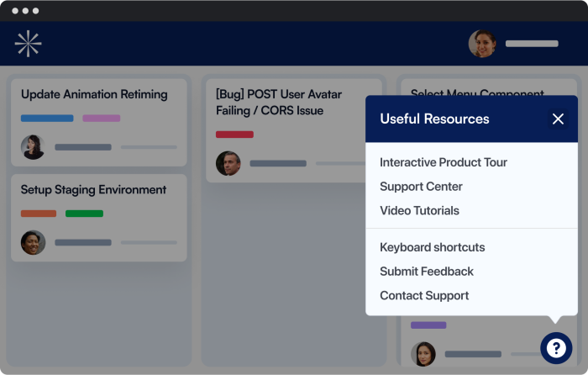The height and width of the screenshot is (375, 588).
Task: Select Contact Support
Action: tap(424, 295)
